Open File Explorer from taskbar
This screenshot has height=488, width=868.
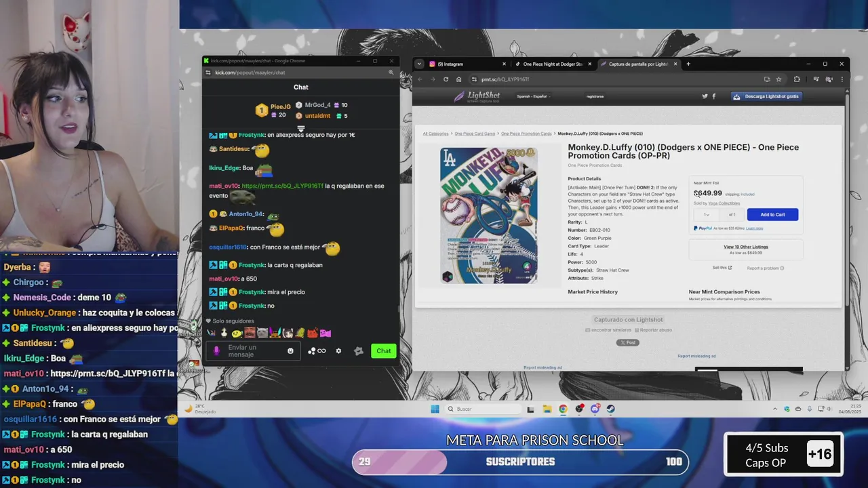pos(548,409)
